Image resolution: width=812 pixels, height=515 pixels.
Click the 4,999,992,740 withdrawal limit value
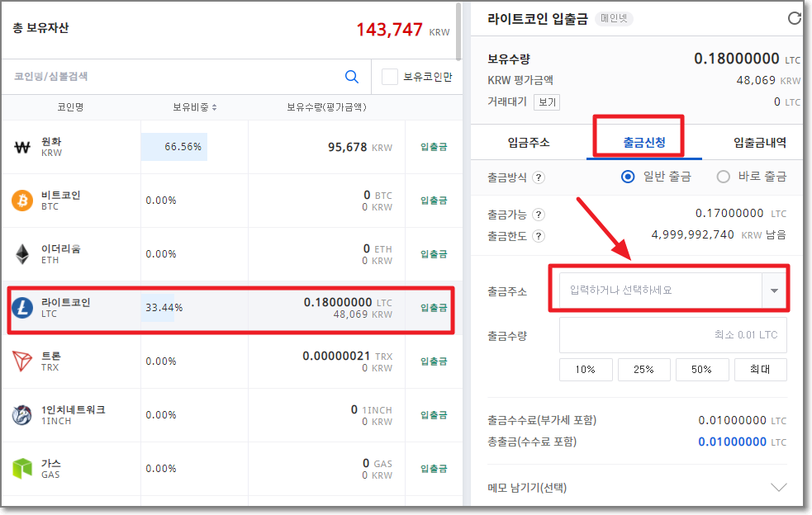click(x=692, y=234)
